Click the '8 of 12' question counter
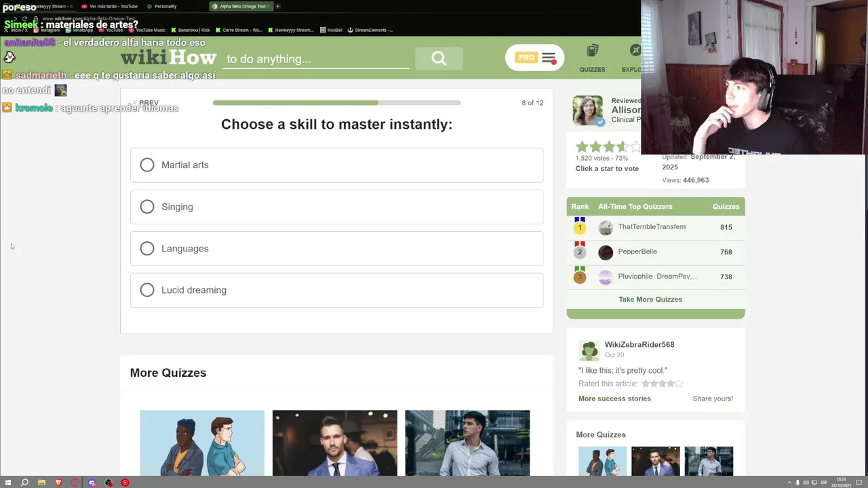 (532, 103)
